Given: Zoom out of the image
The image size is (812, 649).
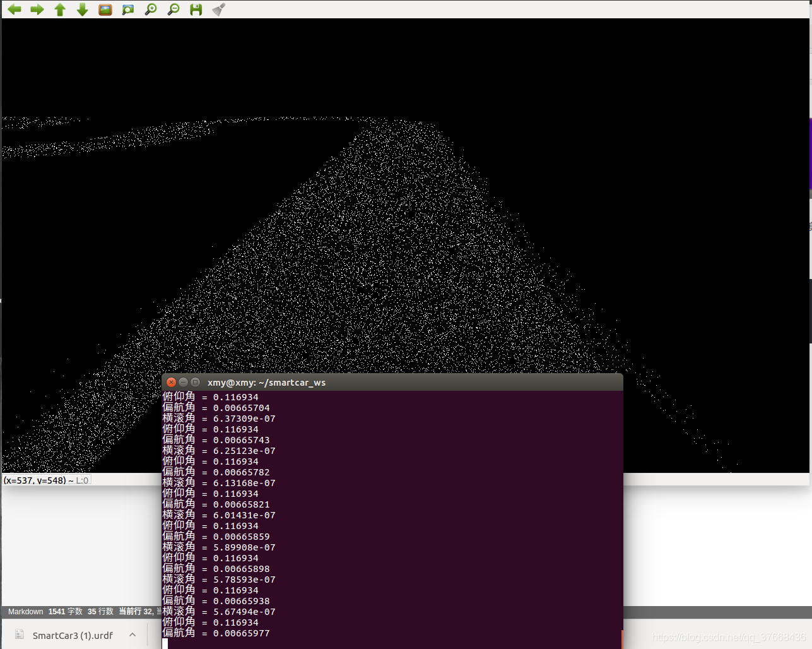Looking at the screenshot, I should (174, 9).
